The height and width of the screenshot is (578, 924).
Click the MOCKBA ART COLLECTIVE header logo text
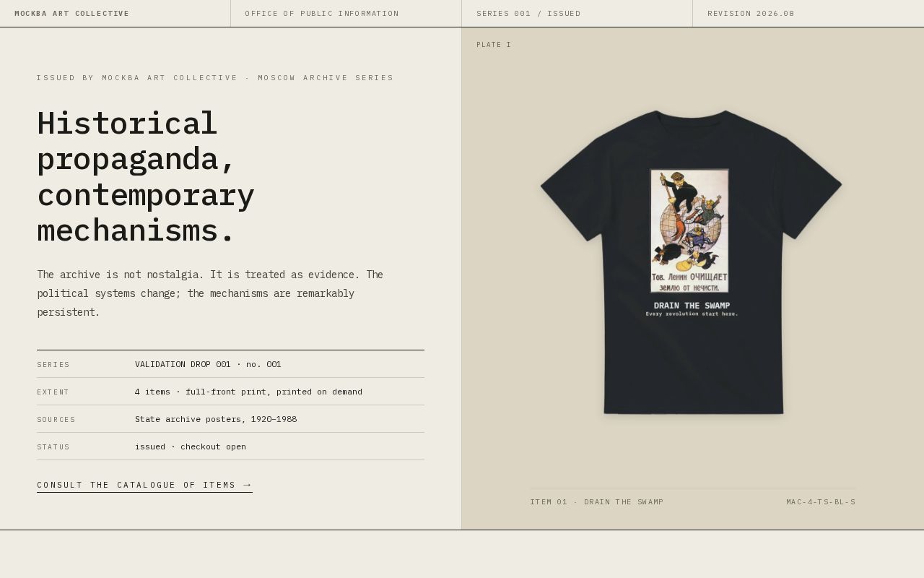(x=72, y=14)
